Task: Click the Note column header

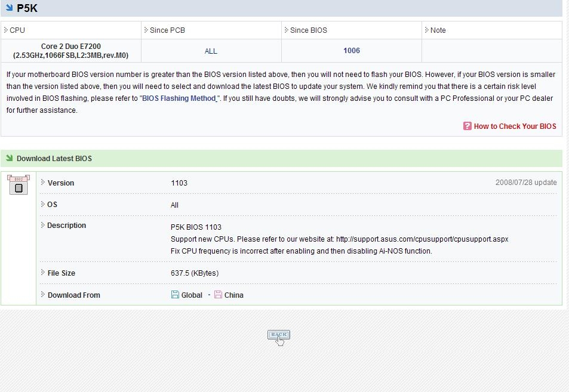Action: point(438,30)
